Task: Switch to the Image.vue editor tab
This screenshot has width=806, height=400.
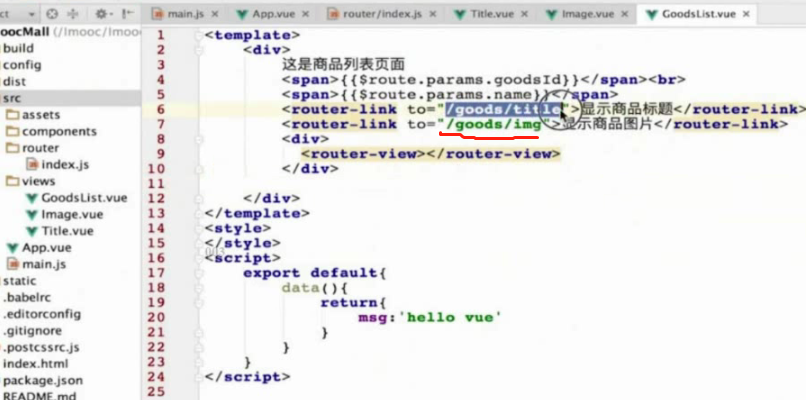Action: [588, 14]
